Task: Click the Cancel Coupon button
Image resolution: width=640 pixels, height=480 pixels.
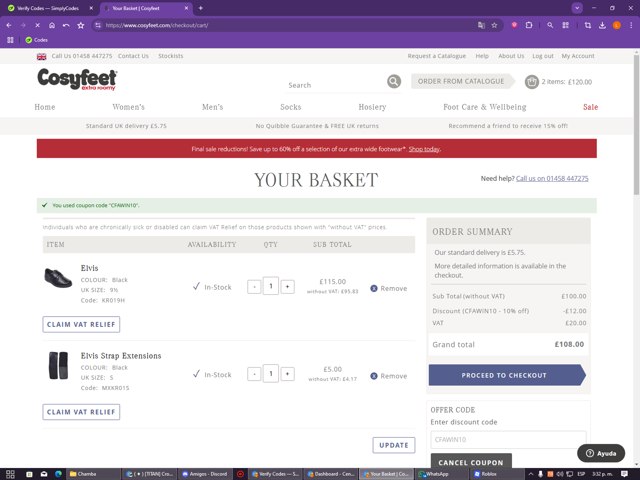Action: pos(471,462)
